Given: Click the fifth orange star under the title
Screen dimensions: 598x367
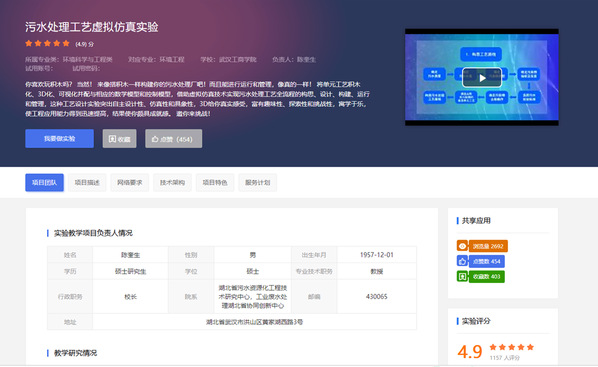Looking at the screenshot, I should point(66,43).
